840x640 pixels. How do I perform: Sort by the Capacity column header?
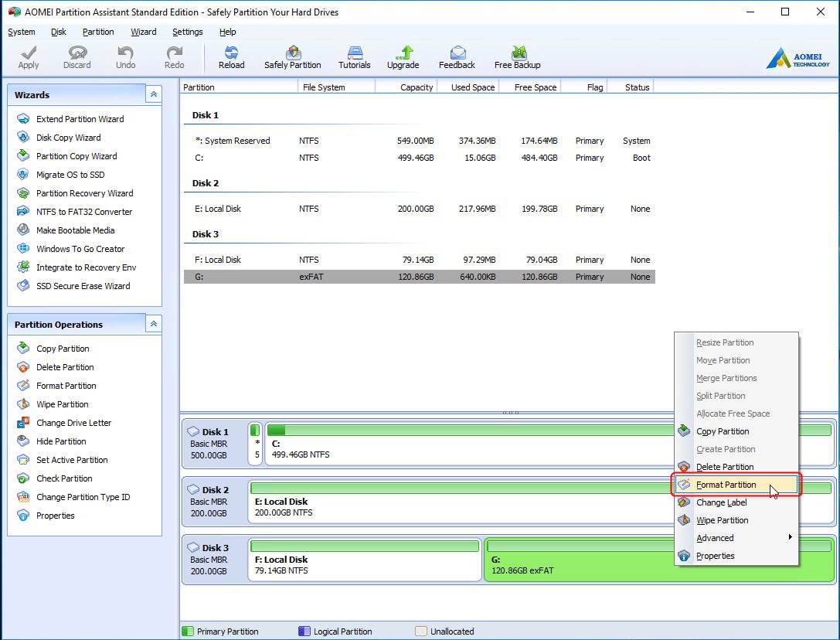(406, 87)
